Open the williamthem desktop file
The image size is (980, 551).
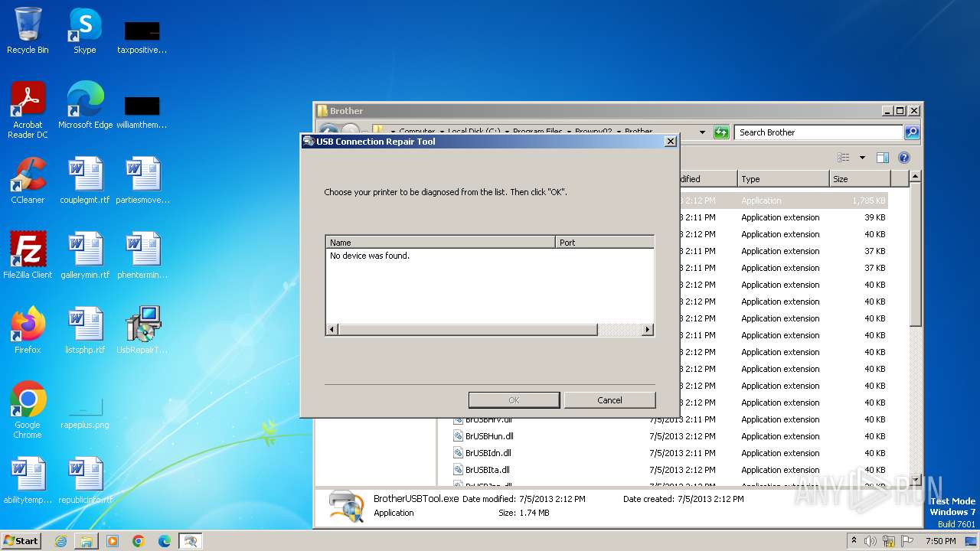point(142,112)
